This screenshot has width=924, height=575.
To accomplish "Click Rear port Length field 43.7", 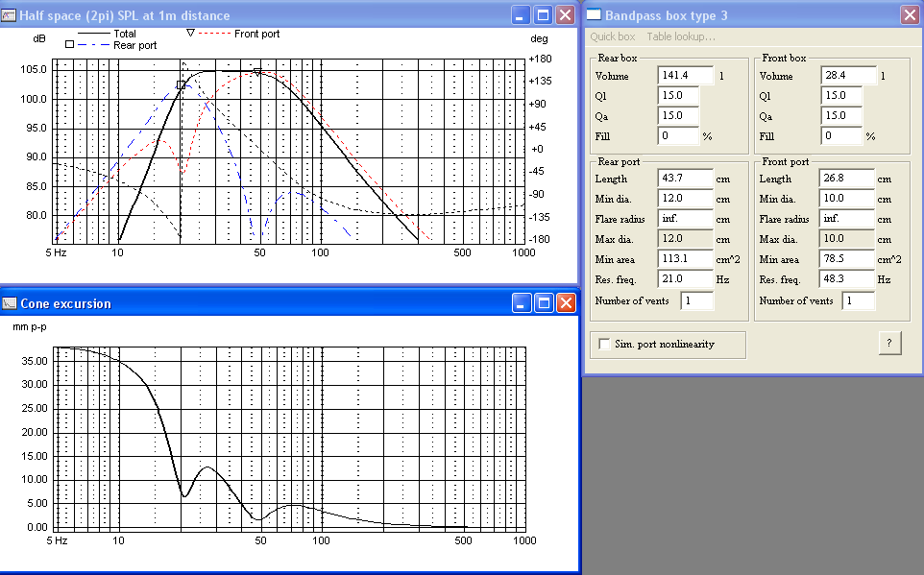I will click(x=686, y=178).
